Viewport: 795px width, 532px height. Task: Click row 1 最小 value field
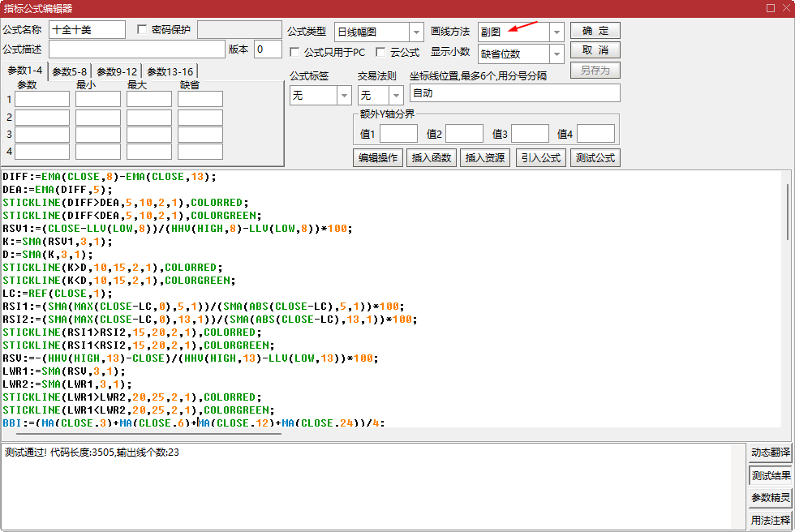coord(98,99)
